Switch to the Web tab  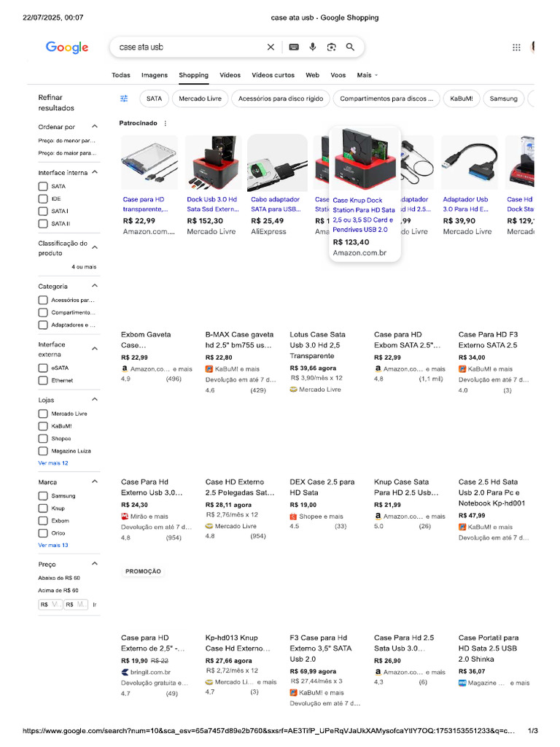pos(312,75)
